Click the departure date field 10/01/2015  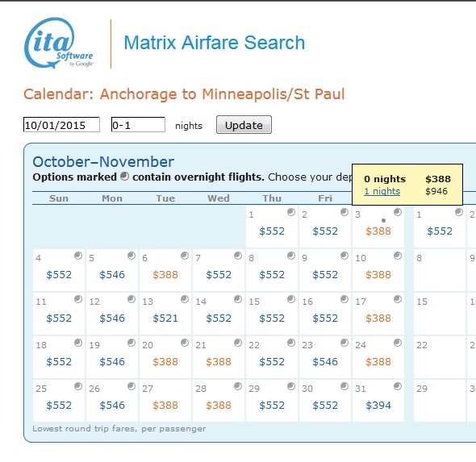61,125
